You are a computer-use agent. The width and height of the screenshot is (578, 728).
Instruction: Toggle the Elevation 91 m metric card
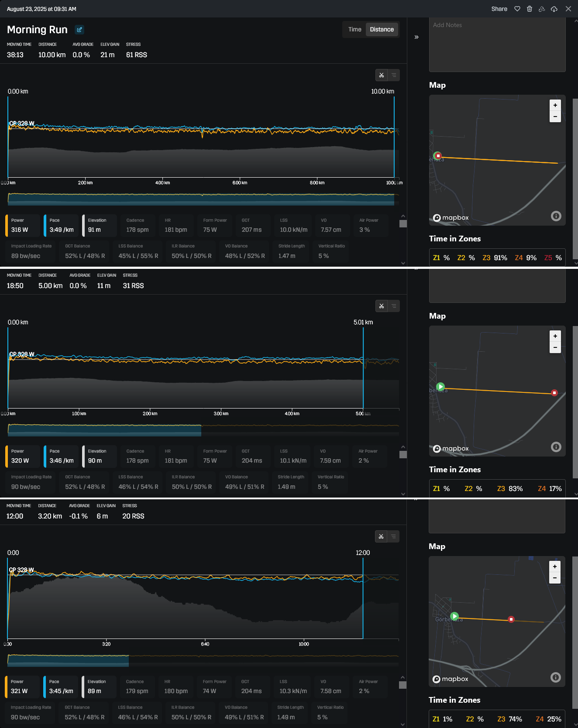pos(100,225)
